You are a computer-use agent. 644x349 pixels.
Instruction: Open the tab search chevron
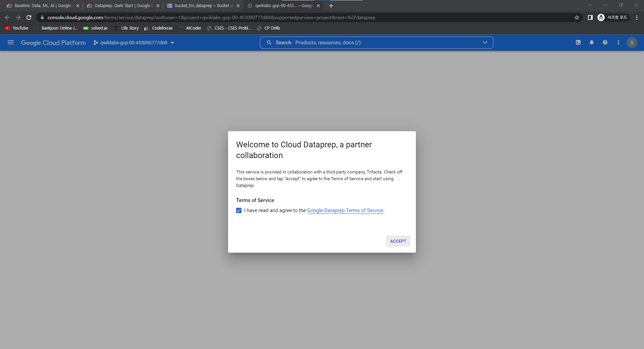590,5
